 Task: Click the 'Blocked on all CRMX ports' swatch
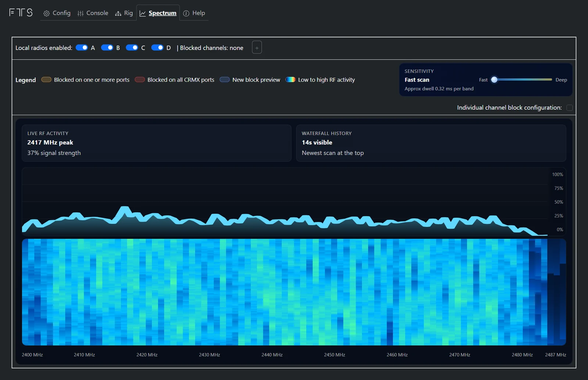(140, 79)
